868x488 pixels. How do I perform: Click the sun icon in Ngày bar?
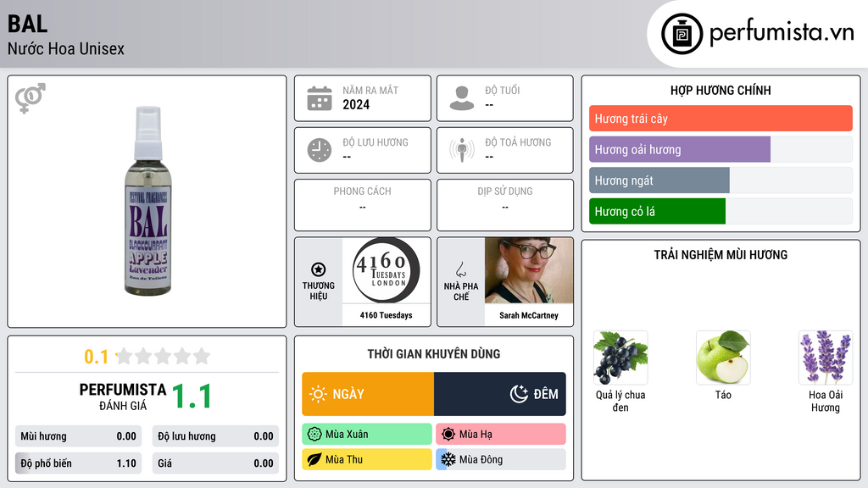pyautogui.click(x=319, y=394)
